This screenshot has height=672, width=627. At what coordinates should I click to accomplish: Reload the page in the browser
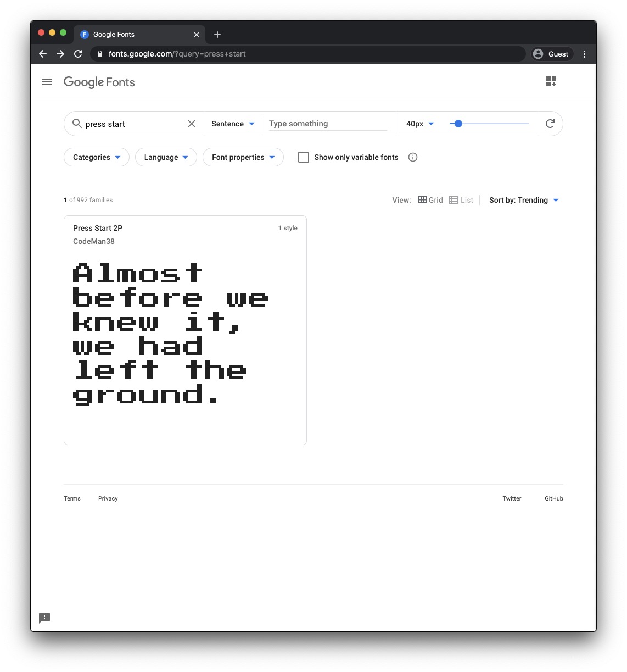click(78, 54)
